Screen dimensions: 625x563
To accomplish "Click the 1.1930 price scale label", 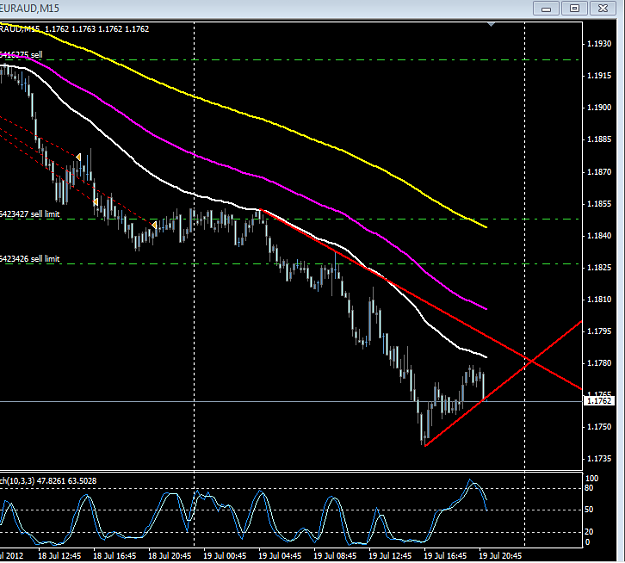I will pyautogui.click(x=599, y=44).
